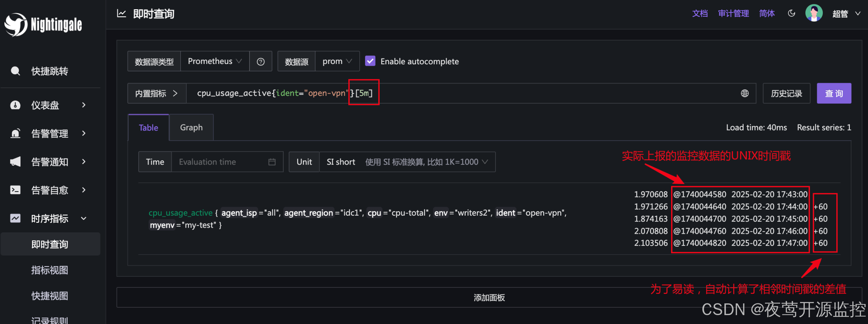Viewport: 868px width, 324px height.
Task: Open 快捷跳转 sidebar item
Action: [50, 71]
